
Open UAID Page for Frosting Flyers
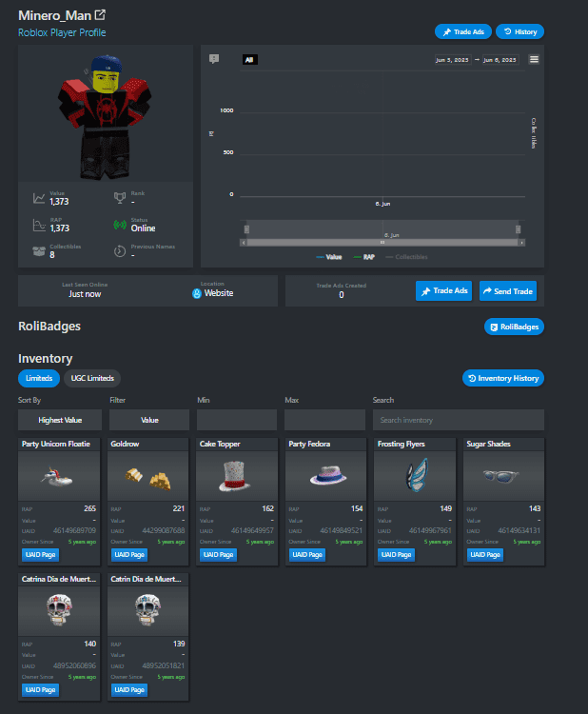[397, 555]
